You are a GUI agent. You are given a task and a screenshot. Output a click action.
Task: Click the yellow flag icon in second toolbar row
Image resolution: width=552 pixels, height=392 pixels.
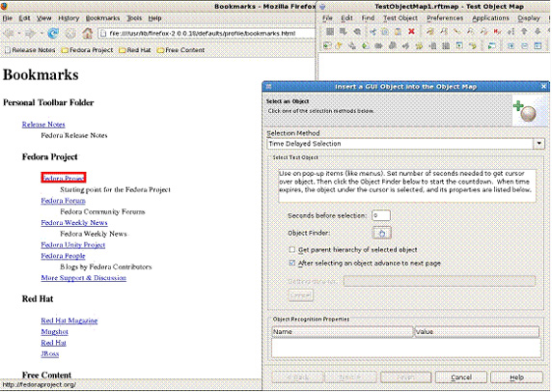(x=339, y=45)
